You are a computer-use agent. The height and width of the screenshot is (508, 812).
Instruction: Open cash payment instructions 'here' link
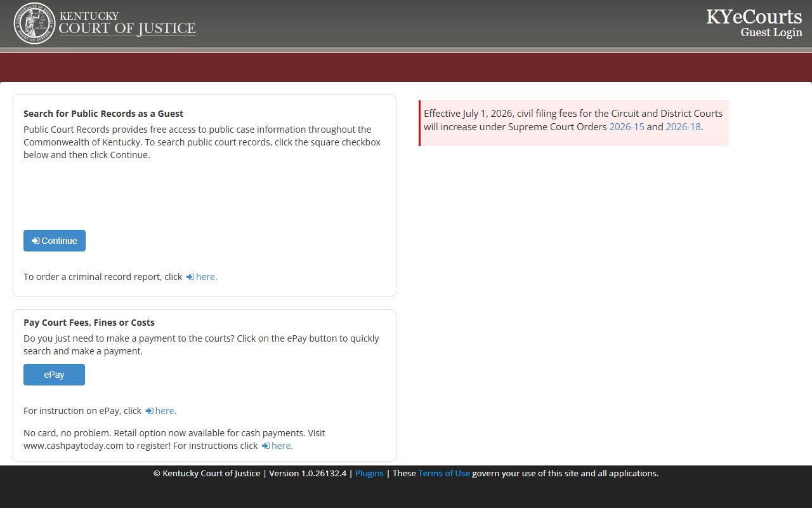pos(277,446)
